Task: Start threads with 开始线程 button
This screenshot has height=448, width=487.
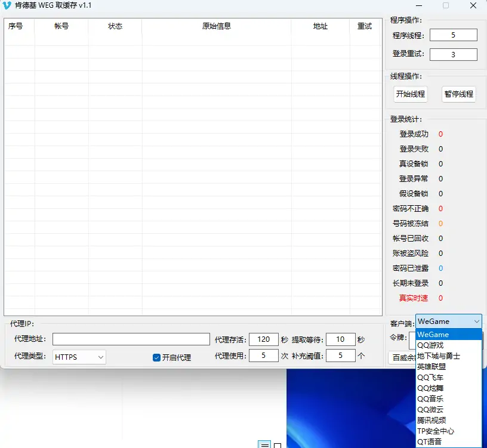Action: pos(410,94)
